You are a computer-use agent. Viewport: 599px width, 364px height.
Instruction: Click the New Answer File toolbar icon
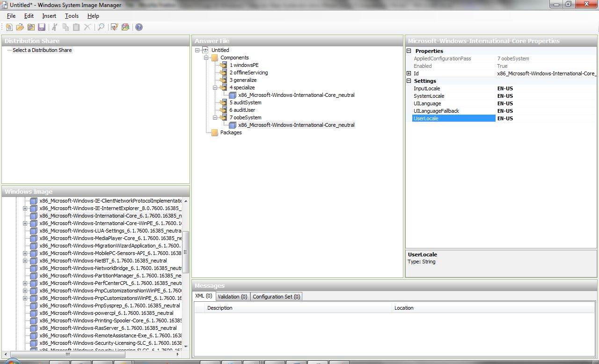9,27
